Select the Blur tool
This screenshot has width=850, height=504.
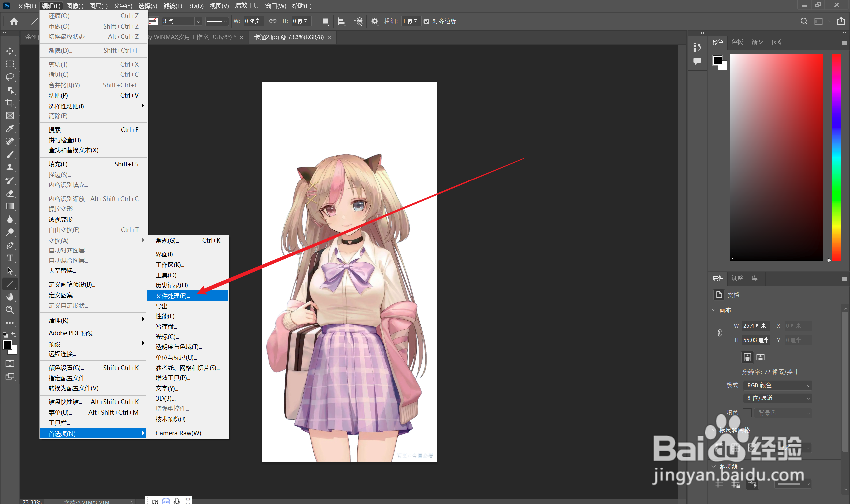click(10, 219)
